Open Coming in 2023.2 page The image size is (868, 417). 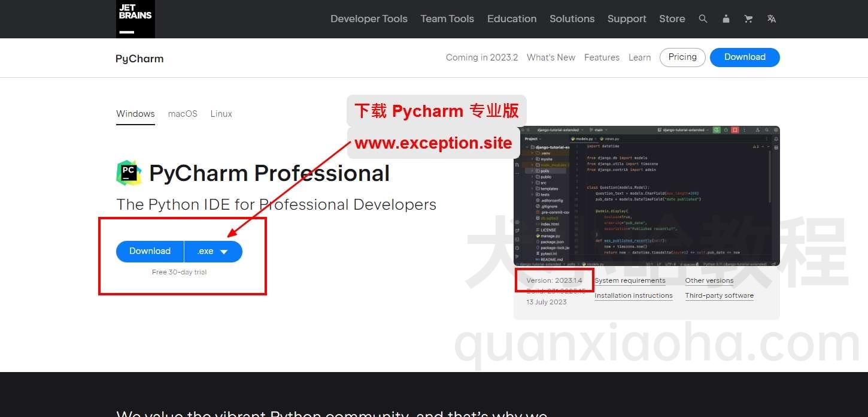(482, 58)
